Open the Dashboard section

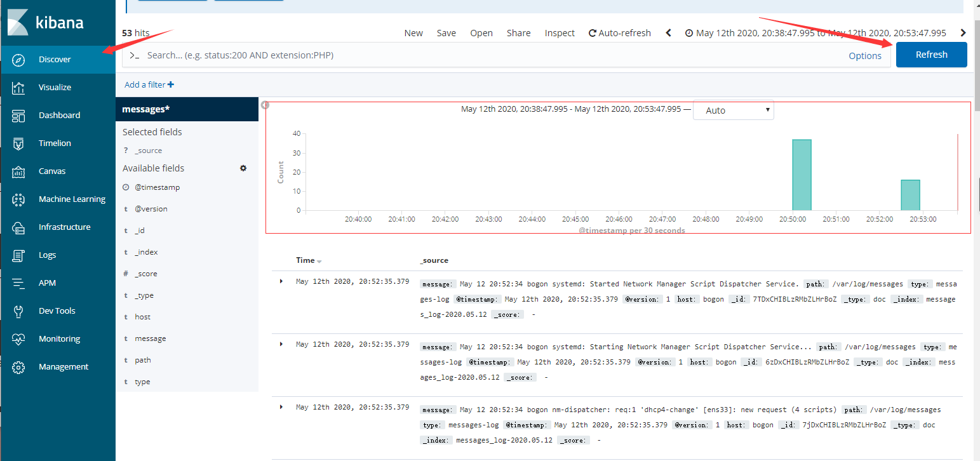58,116
